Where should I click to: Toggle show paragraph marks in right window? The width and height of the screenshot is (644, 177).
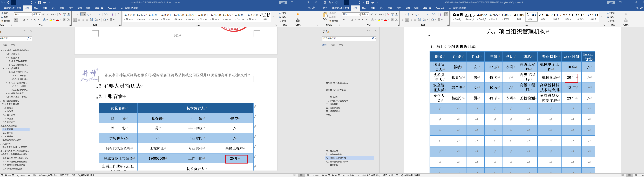point(446,14)
